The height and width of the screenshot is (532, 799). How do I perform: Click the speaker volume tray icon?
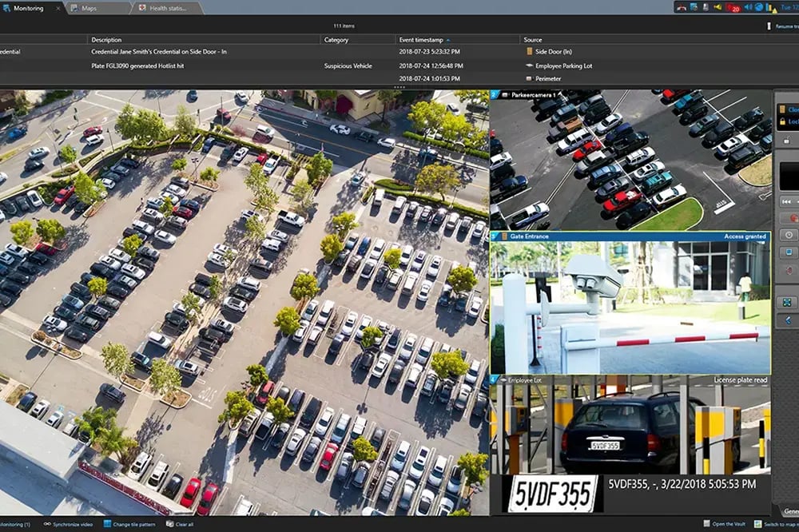(x=748, y=7)
